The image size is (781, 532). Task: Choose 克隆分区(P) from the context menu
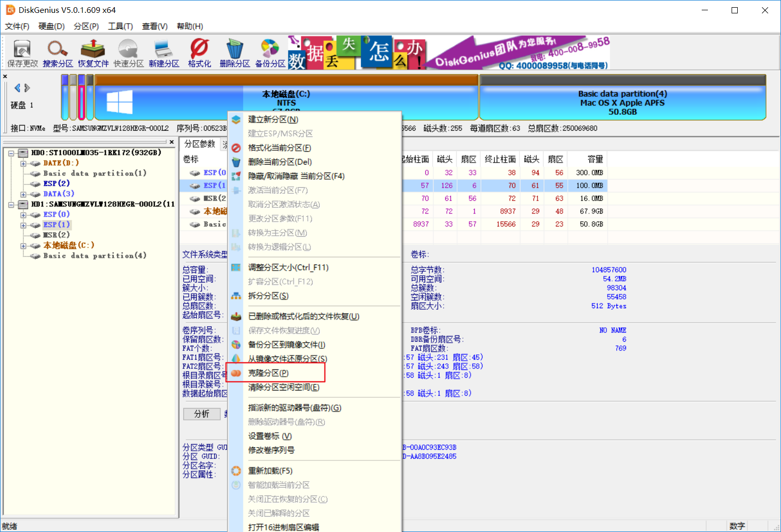coord(268,373)
